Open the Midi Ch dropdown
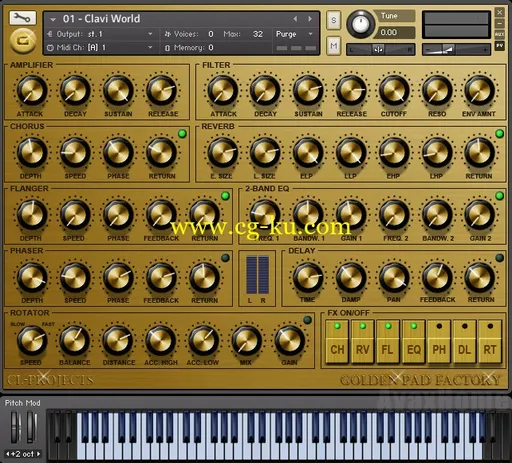 click(x=150, y=47)
